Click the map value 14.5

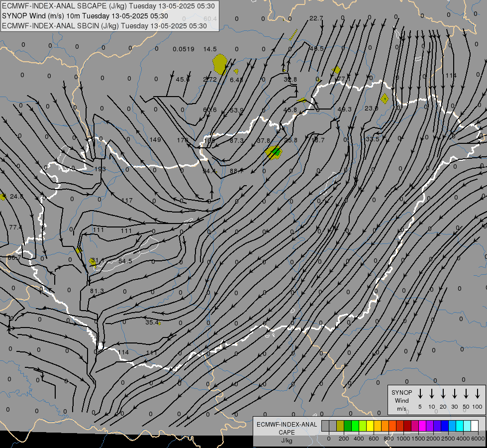pos(210,49)
